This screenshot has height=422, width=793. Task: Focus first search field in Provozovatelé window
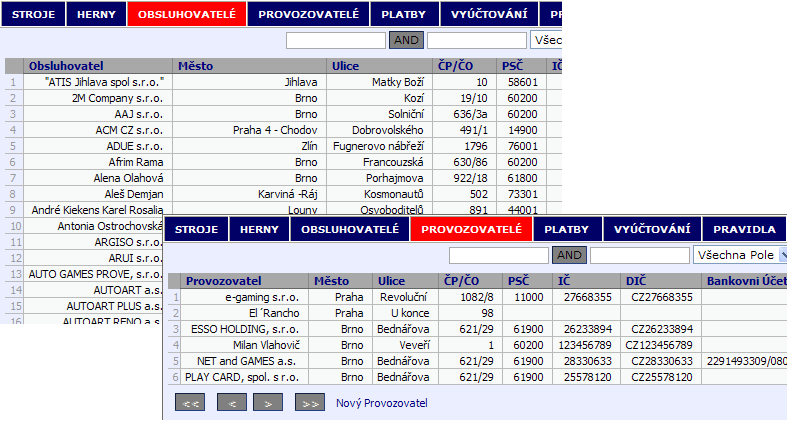499,256
